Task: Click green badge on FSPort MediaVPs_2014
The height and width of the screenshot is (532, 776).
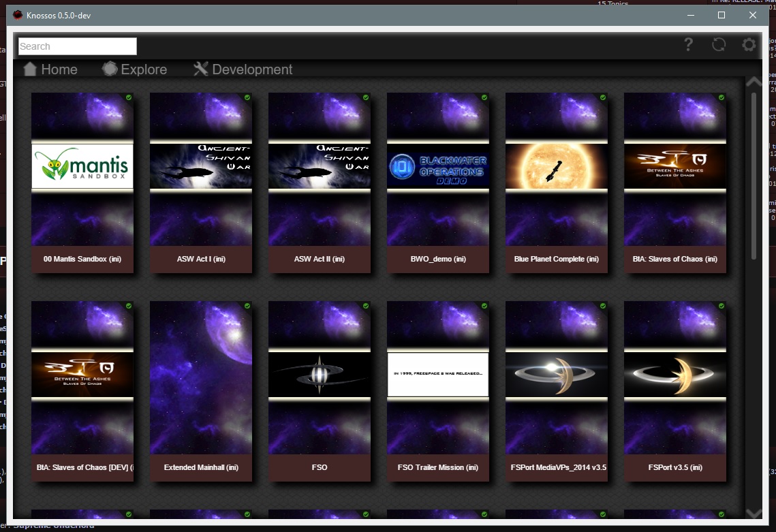Action: coord(603,306)
